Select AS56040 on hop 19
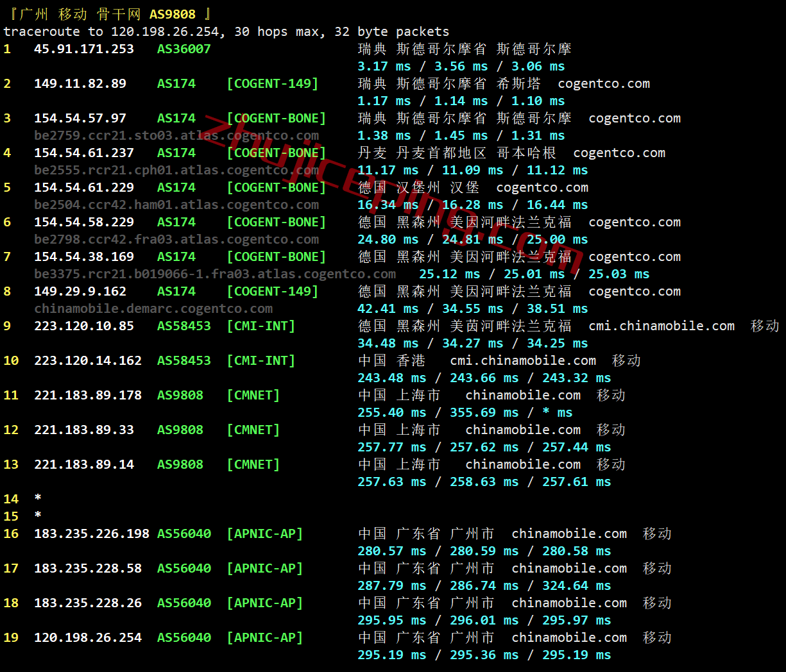Viewport: 786px width, 672px height. (x=184, y=637)
